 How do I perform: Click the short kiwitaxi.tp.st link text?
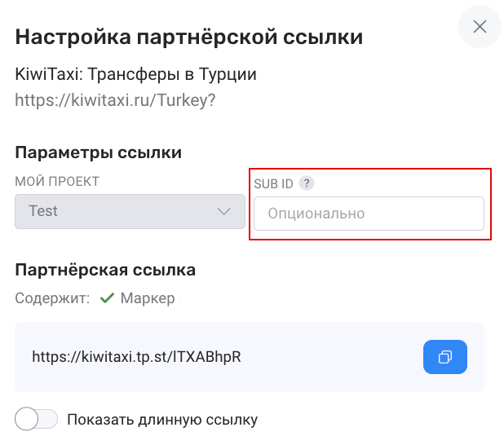[136, 357]
